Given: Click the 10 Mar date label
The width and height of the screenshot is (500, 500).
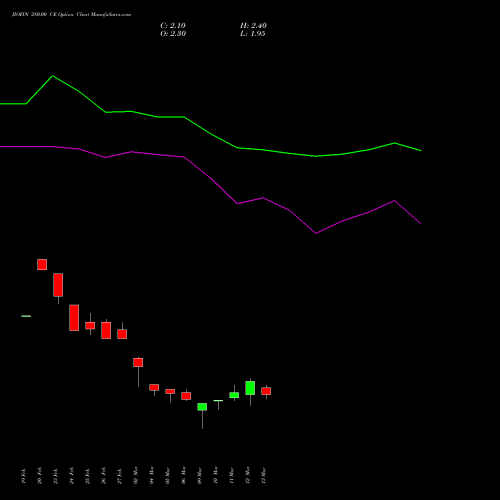Looking at the screenshot, I should (215, 475).
